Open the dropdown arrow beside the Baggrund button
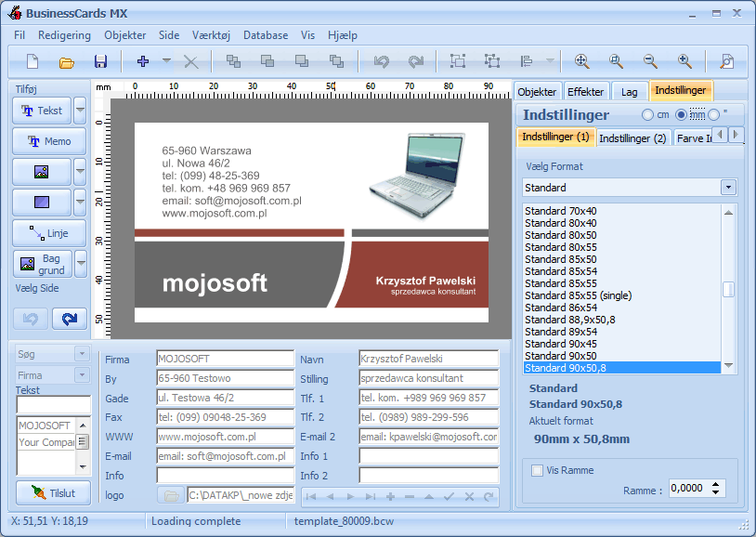The image size is (756, 537). point(81,264)
